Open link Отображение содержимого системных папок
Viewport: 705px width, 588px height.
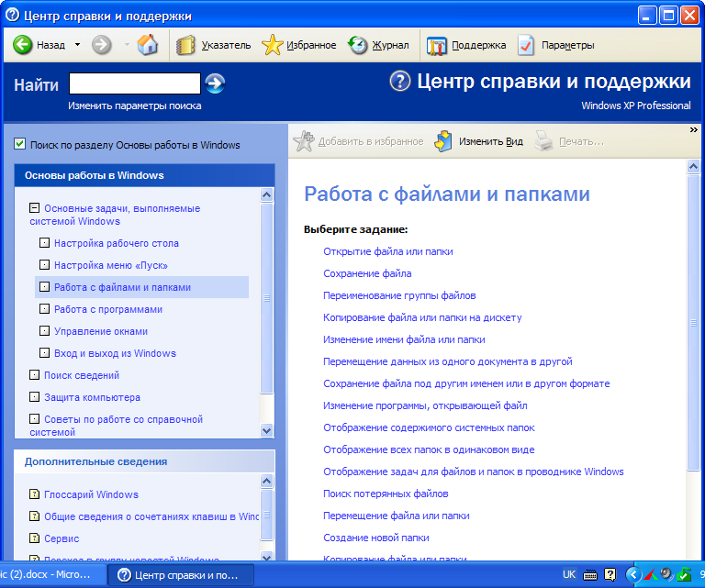(429, 427)
